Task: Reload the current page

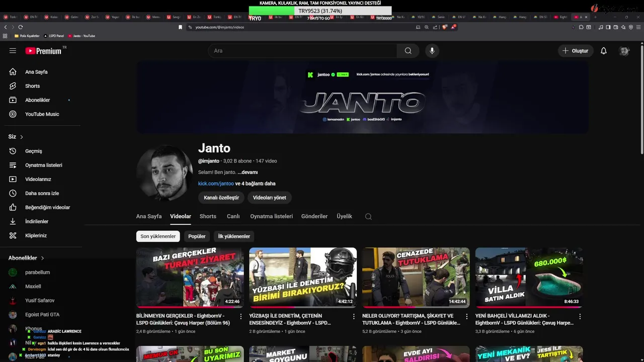Action: [20, 27]
